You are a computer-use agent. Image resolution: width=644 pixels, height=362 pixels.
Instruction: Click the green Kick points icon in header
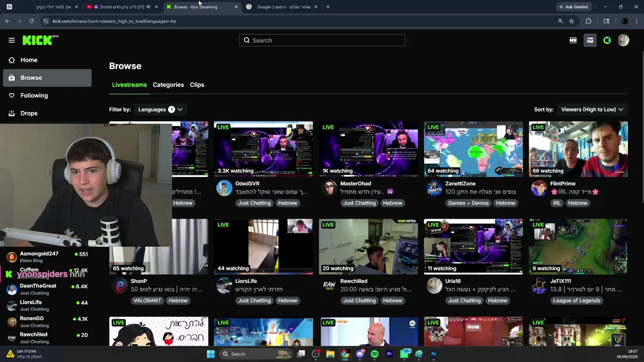[x=607, y=40]
